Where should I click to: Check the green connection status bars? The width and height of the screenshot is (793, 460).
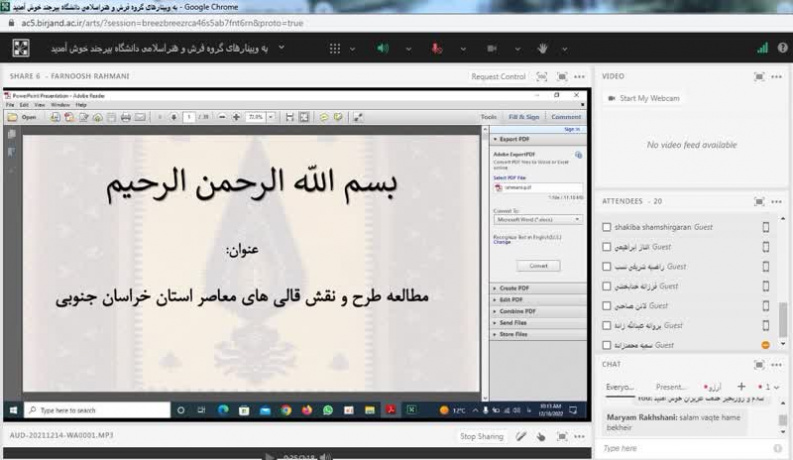763,47
